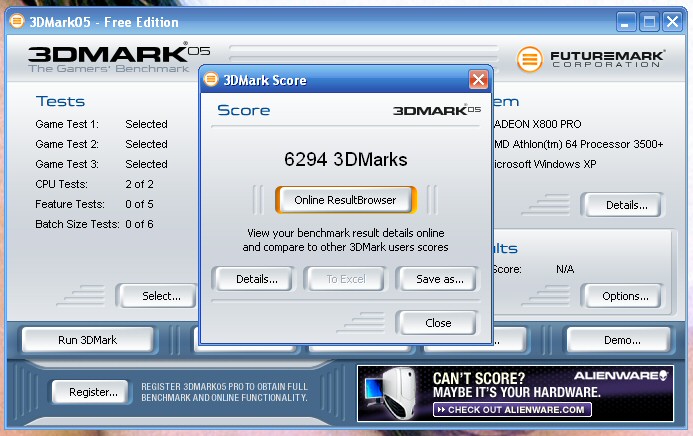Click the Online ResultBrowser button
This screenshot has height=436, width=693.
pyautogui.click(x=346, y=200)
